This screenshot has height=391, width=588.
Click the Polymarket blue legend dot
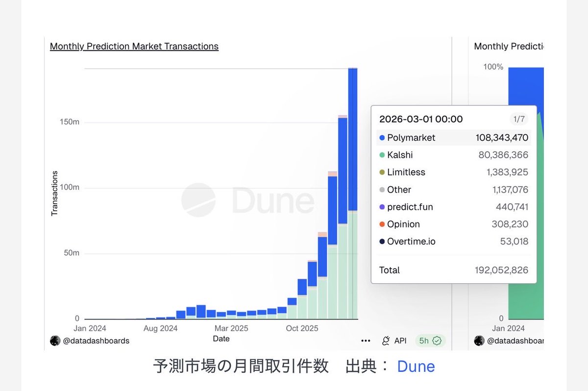point(382,138)
